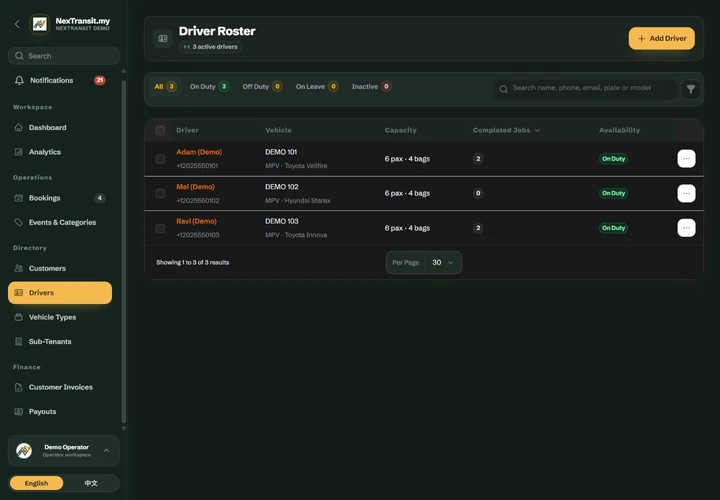Collapse sidebar with back chevron

tap(17, 24)
